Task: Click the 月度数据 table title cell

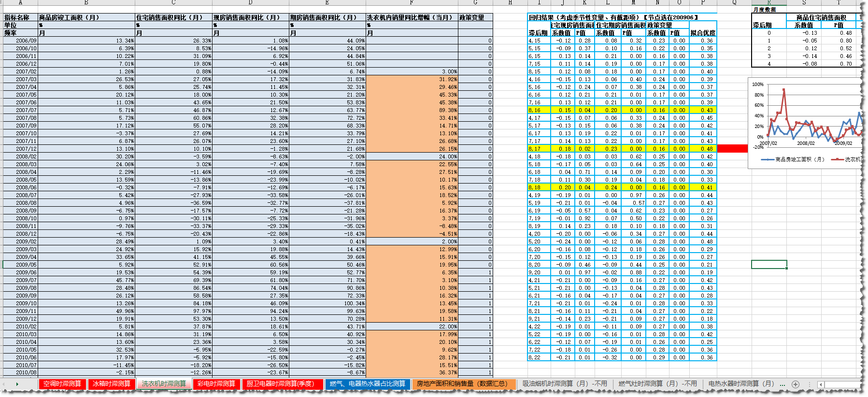Action: click(x=769, y=10)
